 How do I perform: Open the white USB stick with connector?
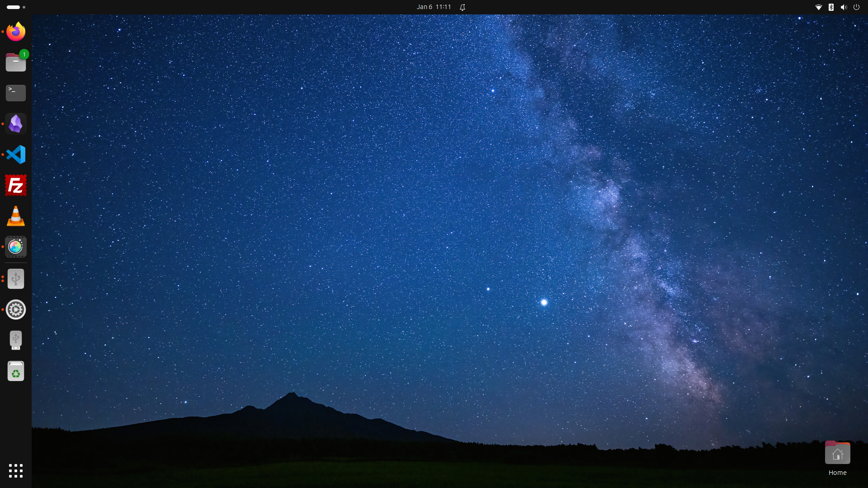16,340
